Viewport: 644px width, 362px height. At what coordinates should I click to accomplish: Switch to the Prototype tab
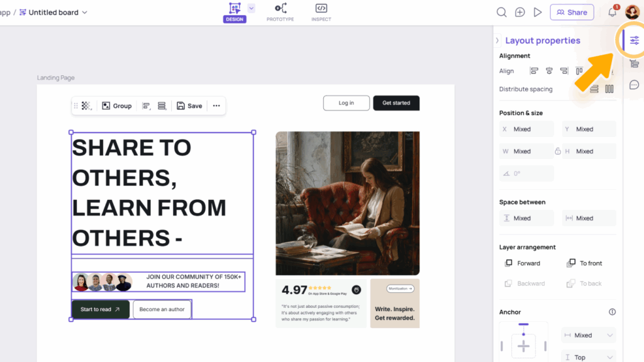click(x=280, y=12)
